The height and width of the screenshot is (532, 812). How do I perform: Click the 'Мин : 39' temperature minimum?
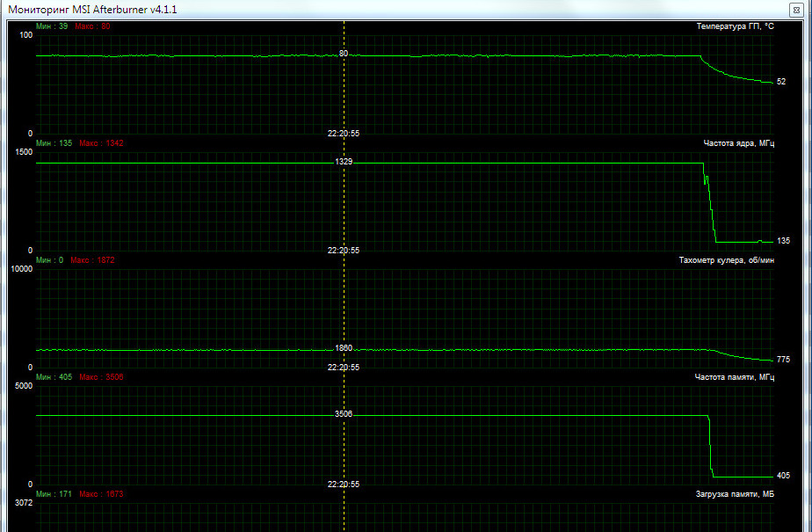pos(52,26)
